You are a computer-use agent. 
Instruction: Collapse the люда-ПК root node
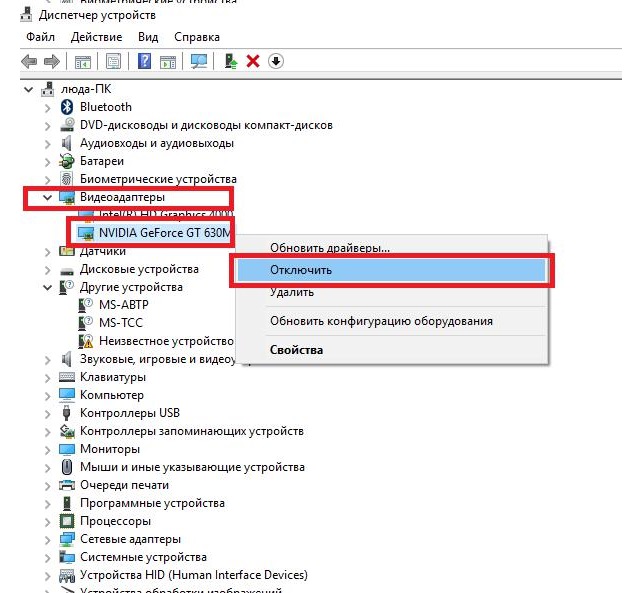tap(29, 89)
